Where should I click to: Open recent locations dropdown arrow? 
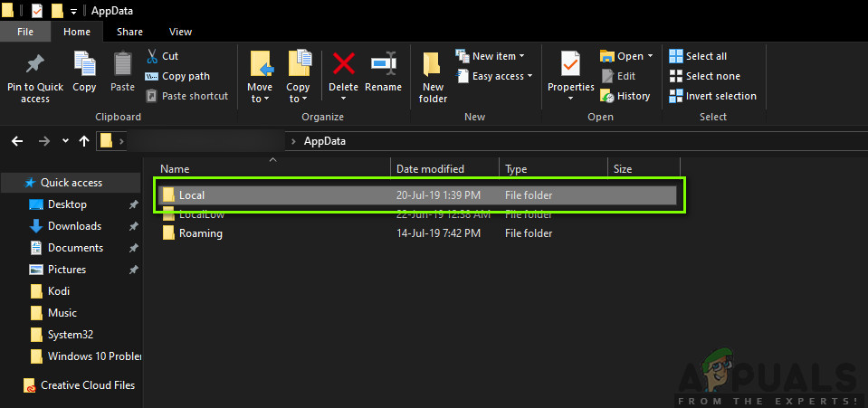click(x=65, y=141)
